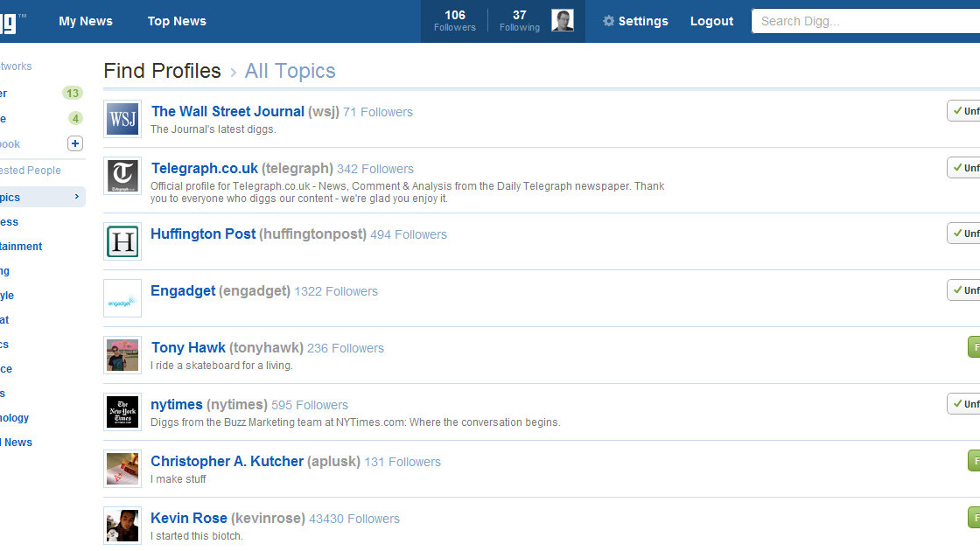The image size is (980, 551).
Task: Open the Engadget profile avatar
Action: tap(122, 298)
